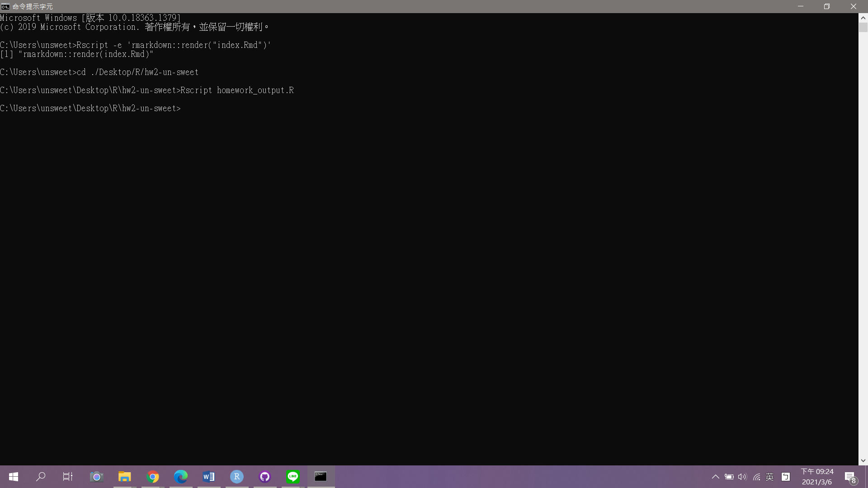
Task: Open the Camera app from the taskbar
Action: [96, 477]
